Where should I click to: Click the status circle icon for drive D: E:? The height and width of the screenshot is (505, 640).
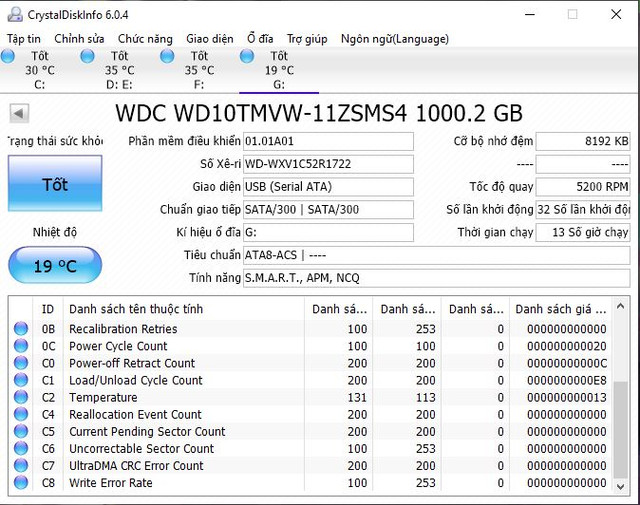(87, 56)
